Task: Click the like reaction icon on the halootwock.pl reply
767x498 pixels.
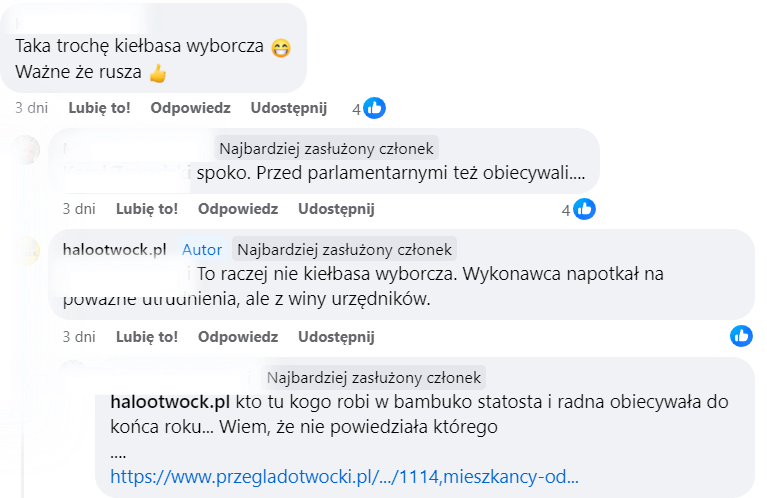Action: tap(741, 336)
